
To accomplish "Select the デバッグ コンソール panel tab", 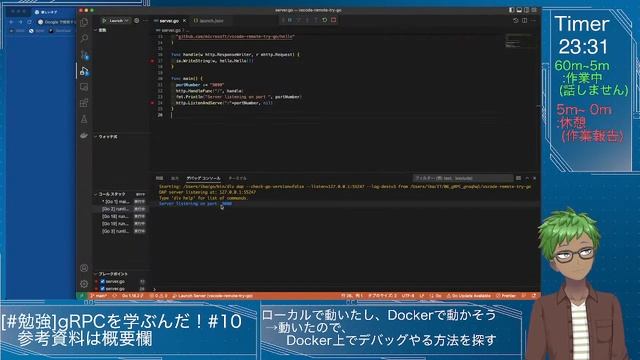I will point(203,178).
